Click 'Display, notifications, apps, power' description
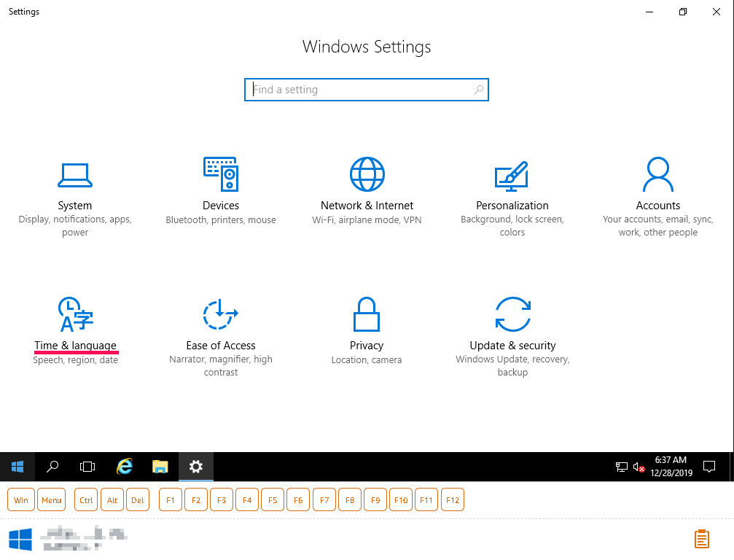This screenshot has height=560, width=734. pos(75,226)
